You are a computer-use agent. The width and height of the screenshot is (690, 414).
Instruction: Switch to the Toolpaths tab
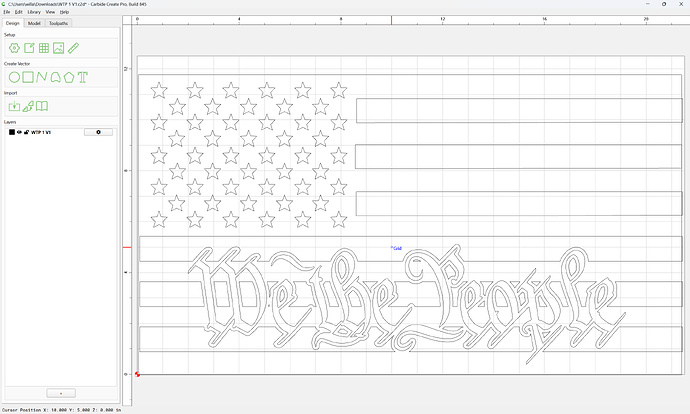(x=59, y=23)
